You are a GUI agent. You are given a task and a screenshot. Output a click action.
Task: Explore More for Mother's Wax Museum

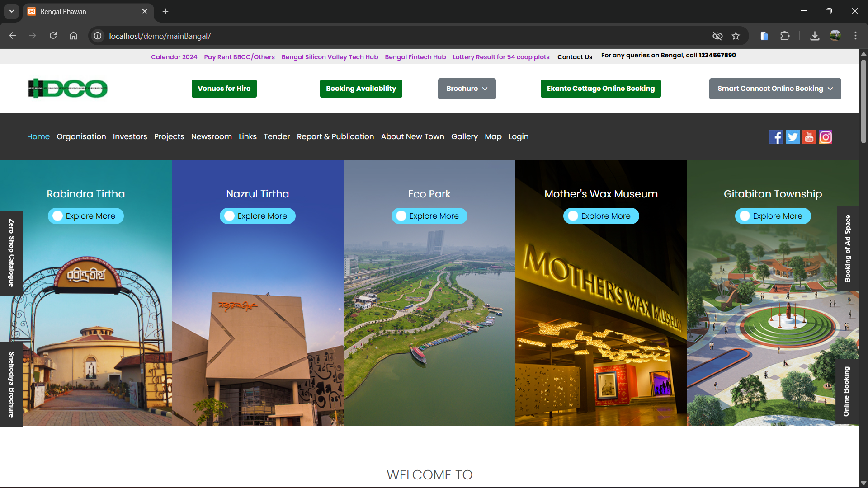tap(601, 216)
